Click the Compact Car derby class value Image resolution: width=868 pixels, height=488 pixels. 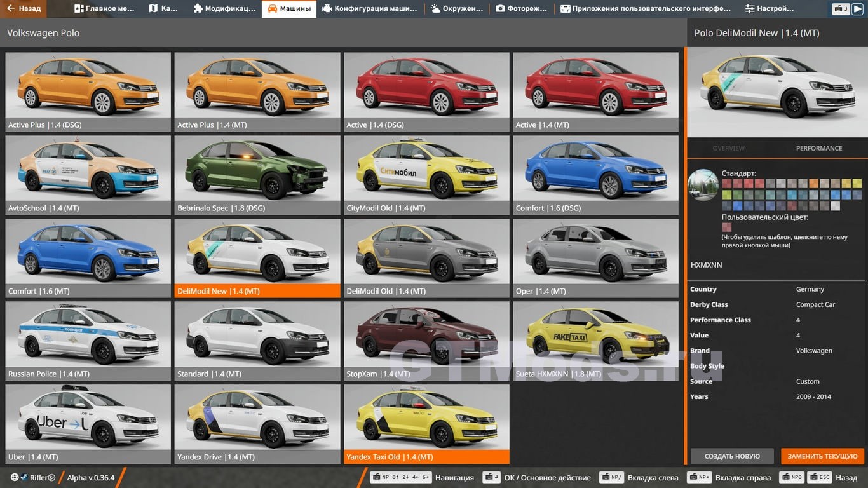pos(815,304)
